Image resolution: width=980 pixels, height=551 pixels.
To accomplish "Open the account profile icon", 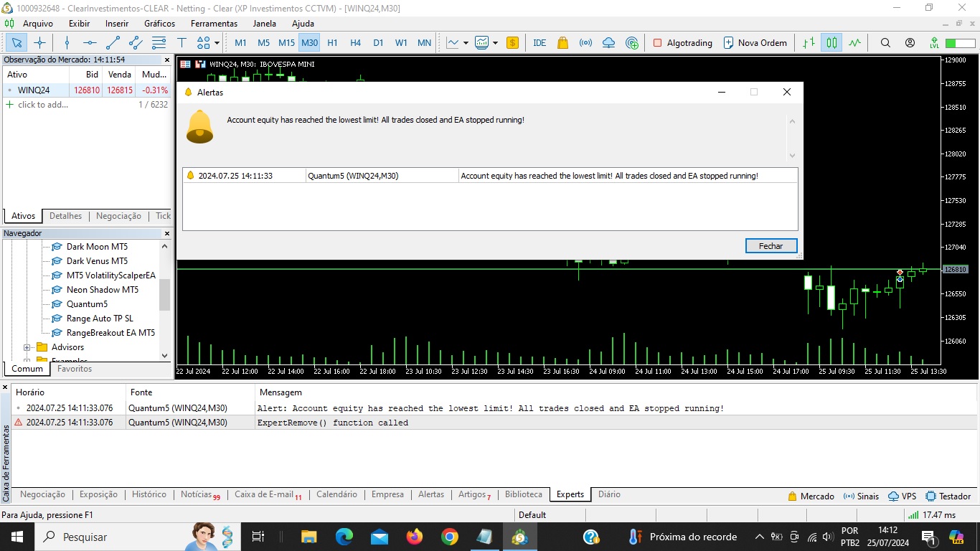I will pyautogui.click(x=910, y=42).
